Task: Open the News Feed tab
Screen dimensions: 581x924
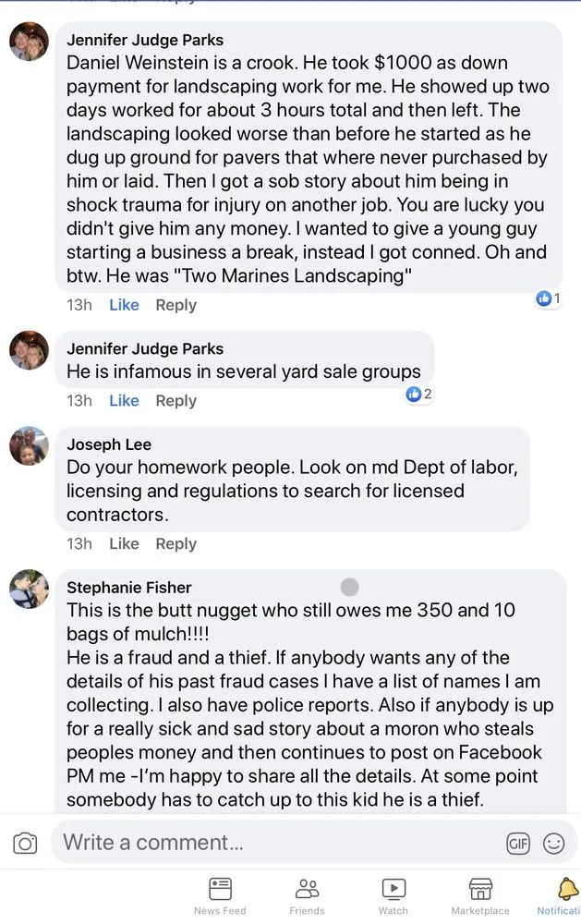Action: (x=220, y=896)
